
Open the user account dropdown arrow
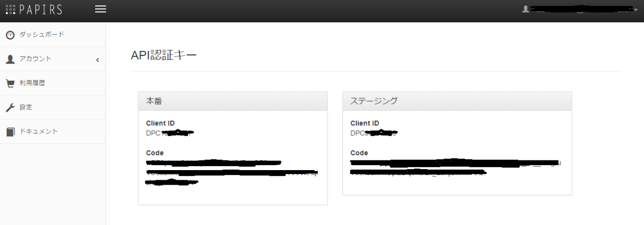[635, 10]
